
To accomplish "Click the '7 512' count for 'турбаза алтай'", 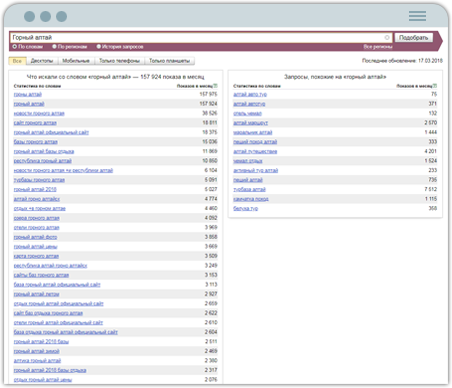I will pyautogui.click(x=431, y=189).
